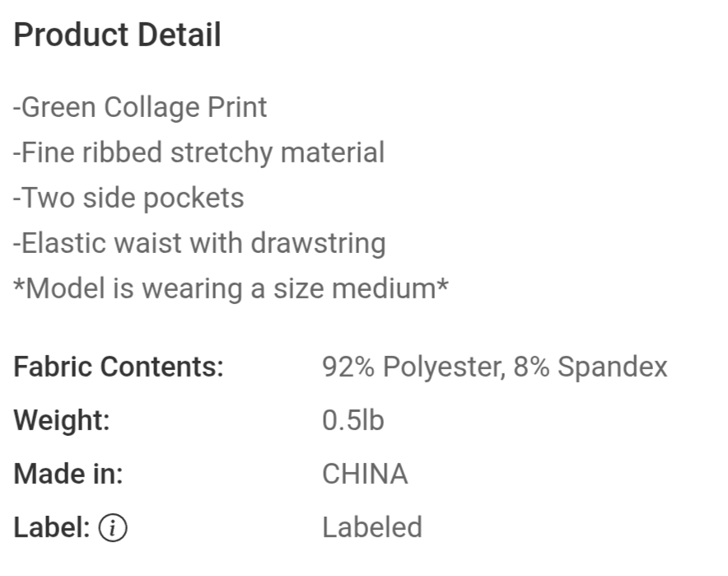Click the Fabric Contents label

pos(119,367)
